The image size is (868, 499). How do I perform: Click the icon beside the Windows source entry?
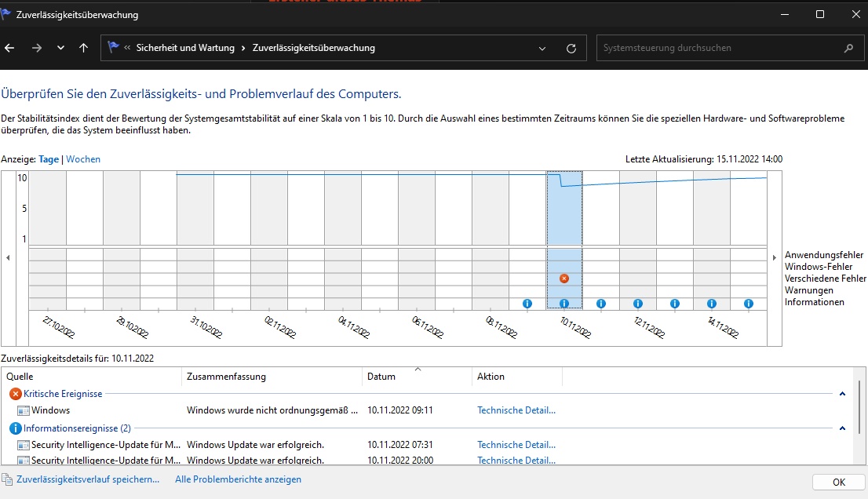[24, 410]
